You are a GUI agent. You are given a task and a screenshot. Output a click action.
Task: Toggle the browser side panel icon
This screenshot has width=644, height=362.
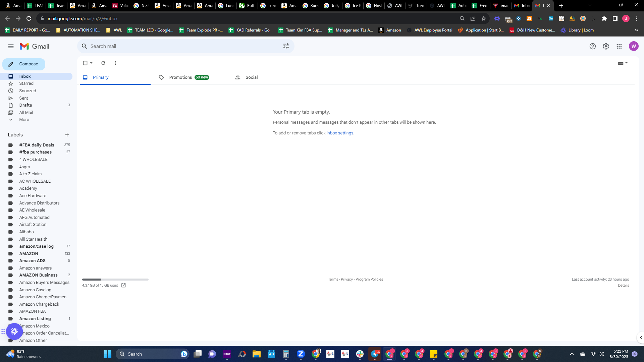coord(615,18)
